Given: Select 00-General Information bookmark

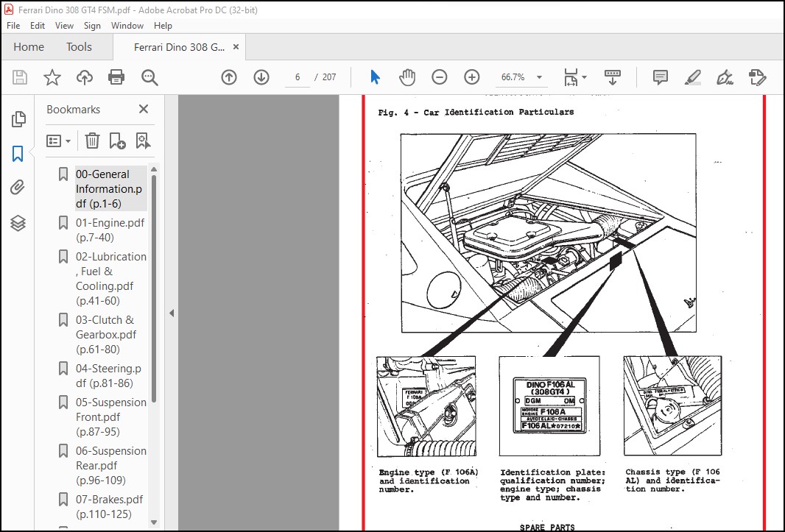Looking at the screenshot, I should 110,188.
